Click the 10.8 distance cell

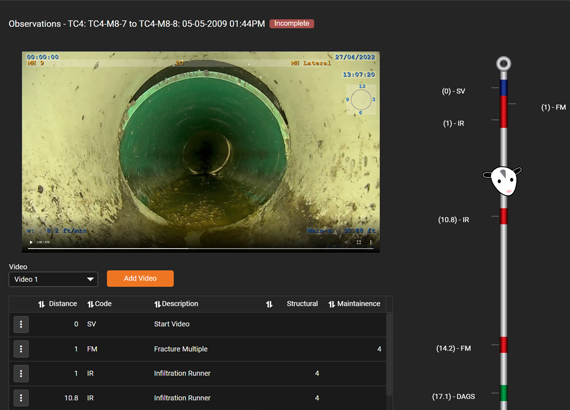point(71,398)
